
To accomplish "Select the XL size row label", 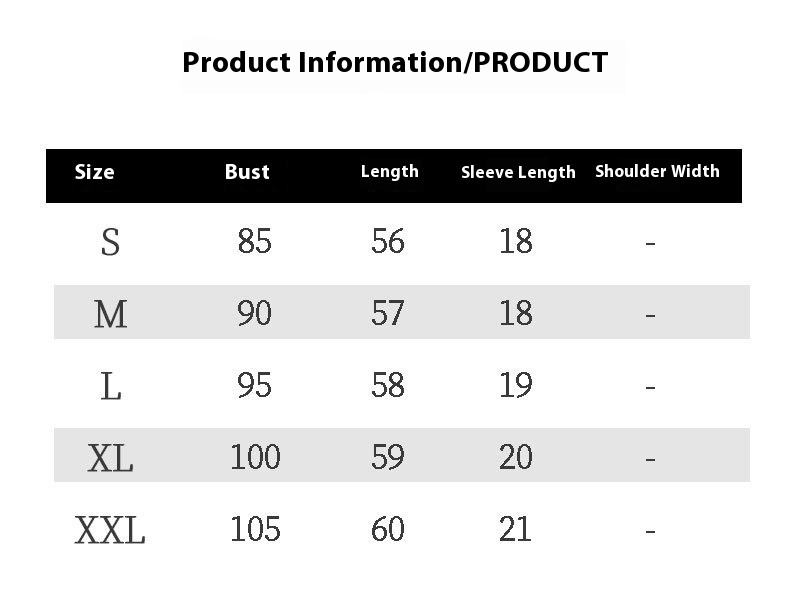I will [110, 458].
